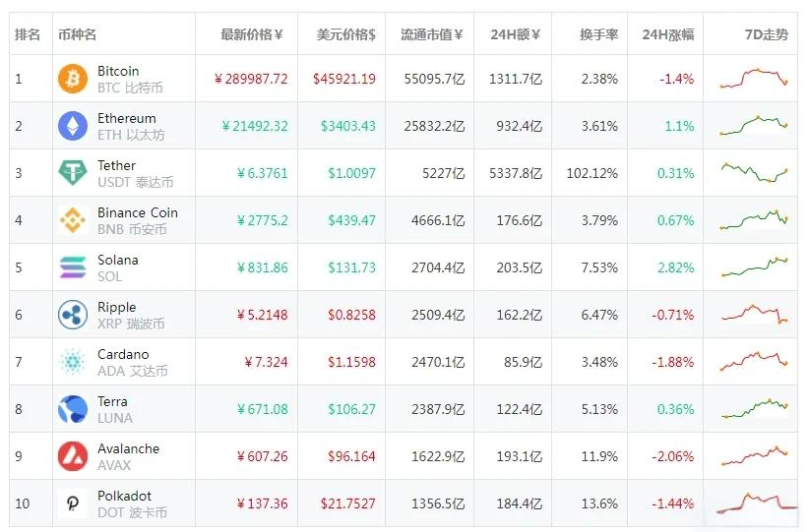The image size is (809, 532).
Task: Select the price ¥289987.72
Action: click(x=251, y=79)
